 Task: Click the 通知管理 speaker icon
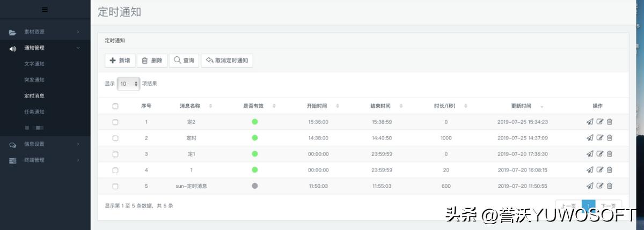pos(12,48)
